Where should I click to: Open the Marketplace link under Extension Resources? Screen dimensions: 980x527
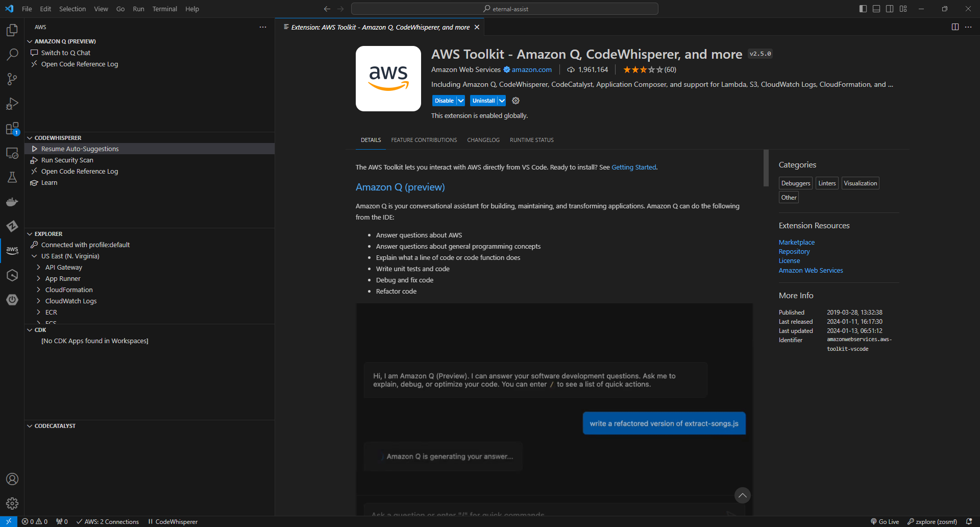pos(796,242)
